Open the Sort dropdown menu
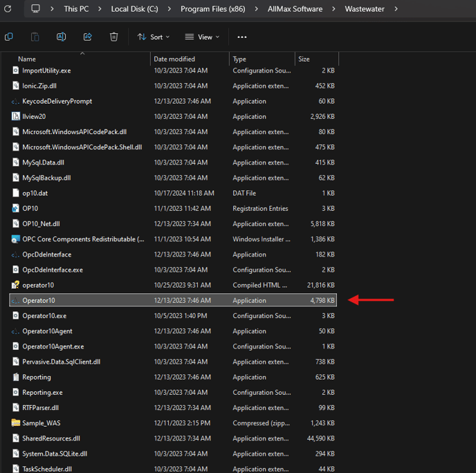This screenshot has height=473, width=476. coord(154,37)
